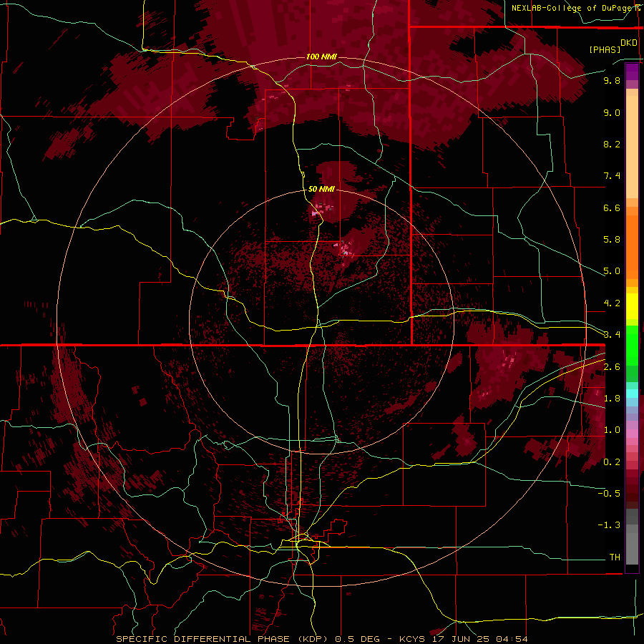Screen dimensions: 644x644
Task: Click the 5.8 legend value
Action: pyautogui.click(x=612, y=240)
